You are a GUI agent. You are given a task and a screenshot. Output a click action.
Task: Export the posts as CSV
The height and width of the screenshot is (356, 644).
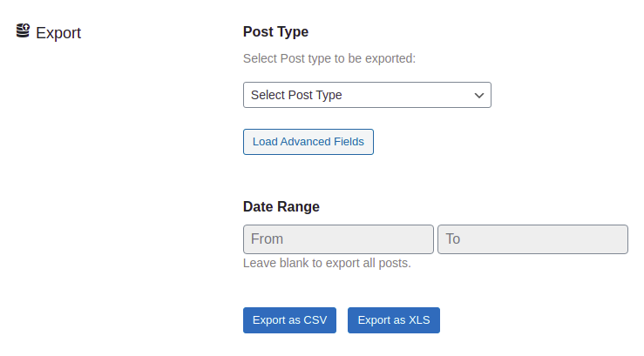tap(289, 320)
